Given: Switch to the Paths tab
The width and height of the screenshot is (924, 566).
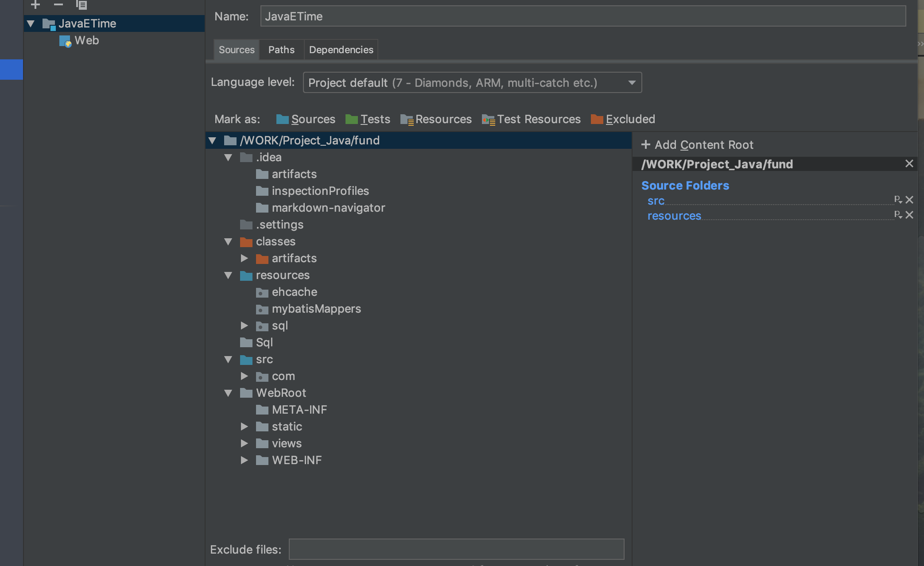Looking at the screenshot, I should pos(281,50).
